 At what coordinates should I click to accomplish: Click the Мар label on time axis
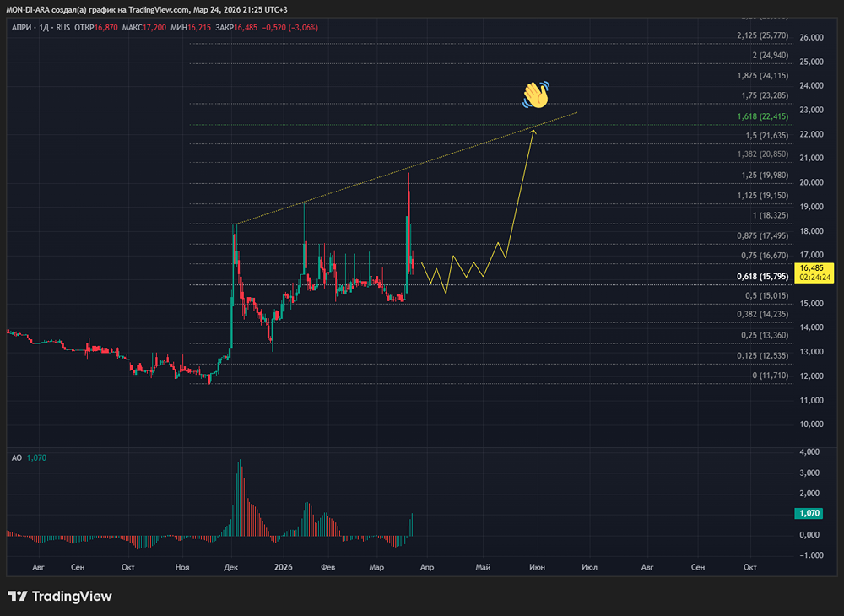pos(376,567)
